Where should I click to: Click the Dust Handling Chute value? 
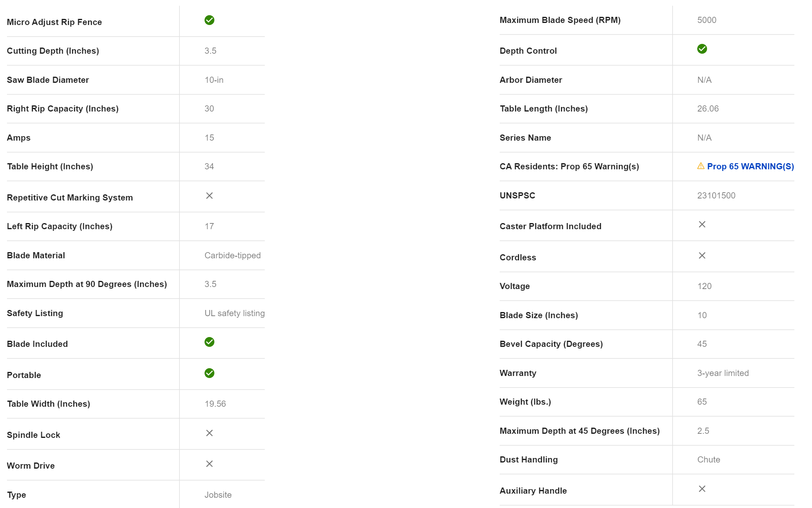coord(709,460)
